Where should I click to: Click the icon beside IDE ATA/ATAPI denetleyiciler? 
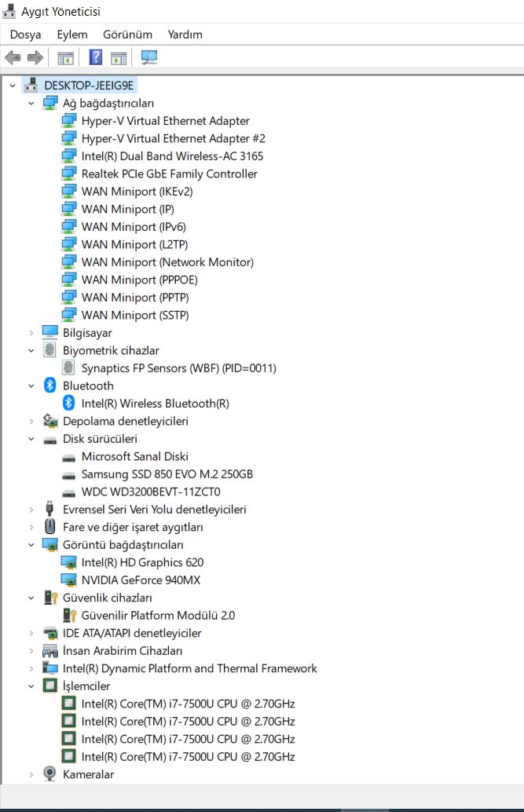coord(49,633)
